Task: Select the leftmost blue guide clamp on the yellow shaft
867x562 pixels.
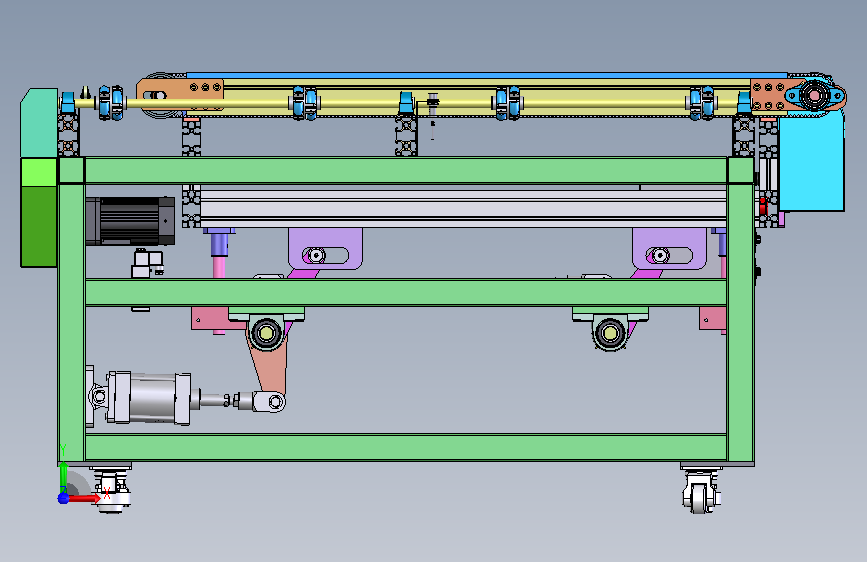Action: tap(112, 102)
